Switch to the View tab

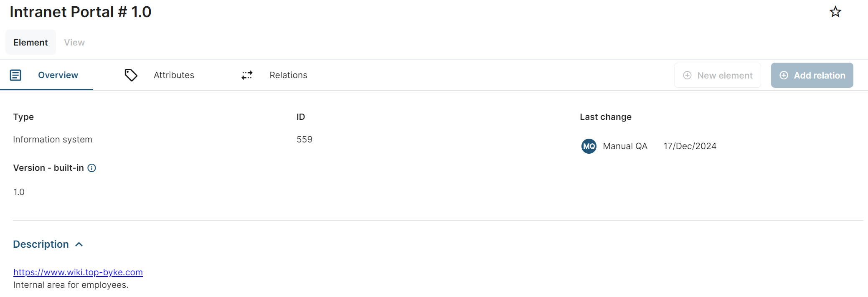74,42
